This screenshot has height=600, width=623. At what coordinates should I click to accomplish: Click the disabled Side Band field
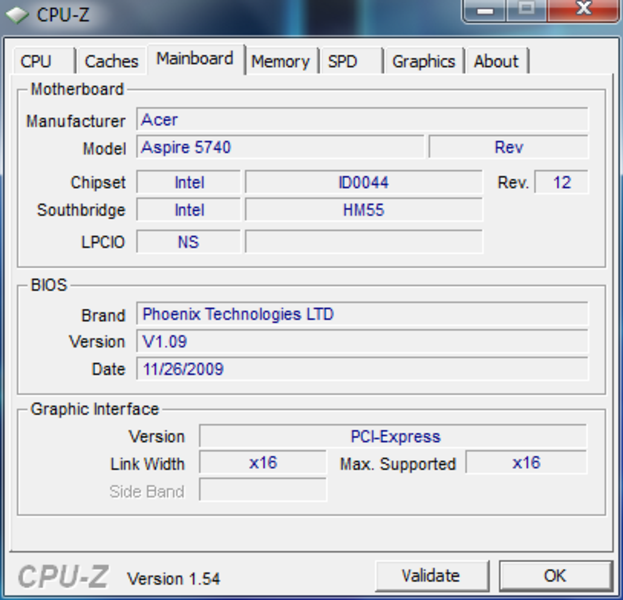pyautogui.click(x=263, y=490)
